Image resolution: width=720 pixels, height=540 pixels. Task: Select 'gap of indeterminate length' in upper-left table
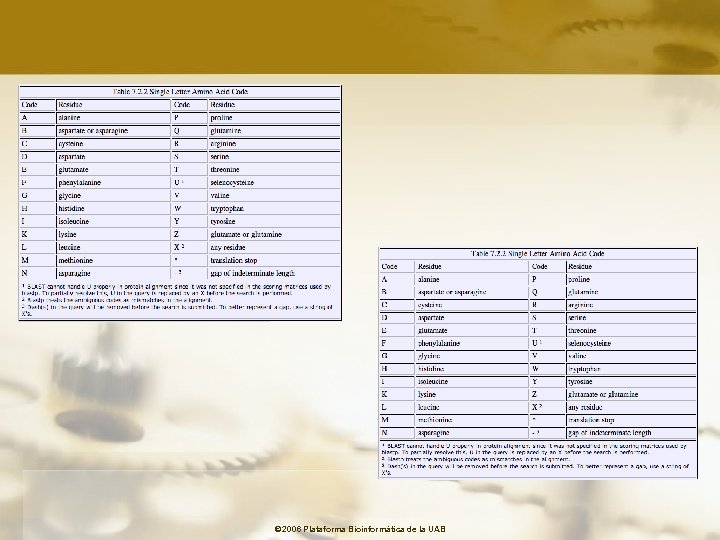pos(253,273)
